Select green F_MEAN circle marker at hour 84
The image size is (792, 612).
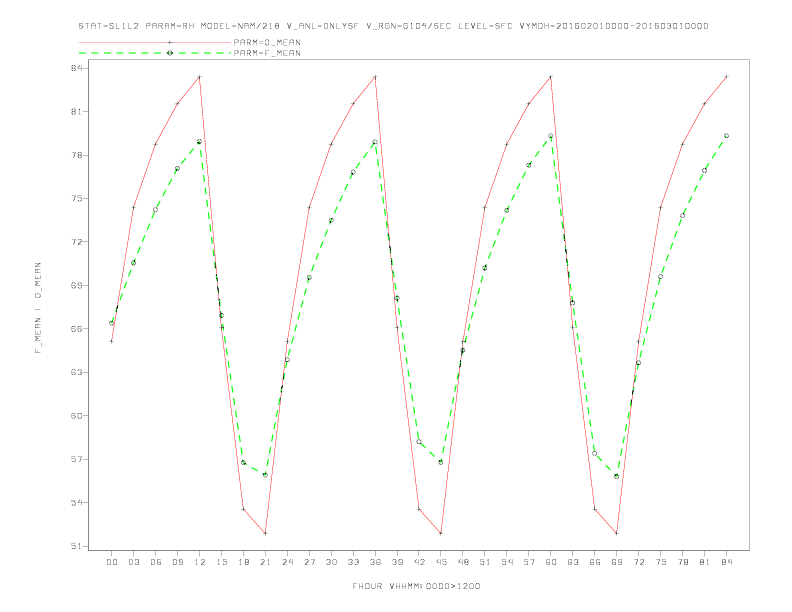(x=726, y=136)
